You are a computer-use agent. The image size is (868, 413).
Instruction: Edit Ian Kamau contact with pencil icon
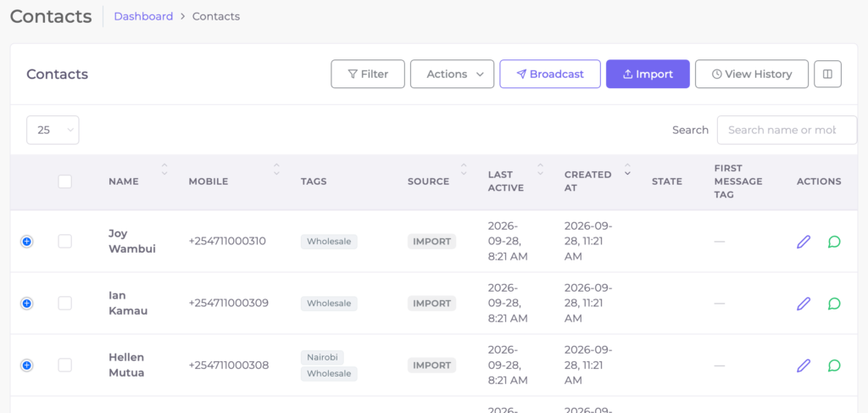(x=804, y=304)
